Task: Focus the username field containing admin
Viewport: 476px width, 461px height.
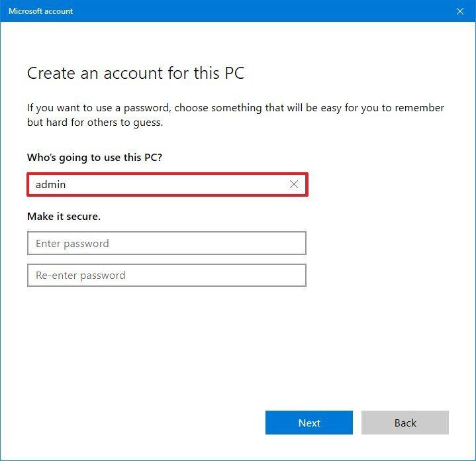Action: click(x=167, y=184)
